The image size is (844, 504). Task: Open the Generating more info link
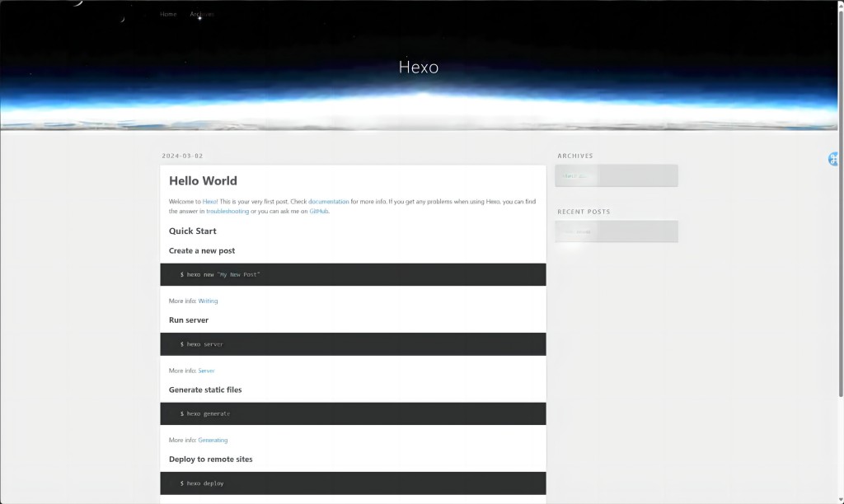(x=213, y=440)
